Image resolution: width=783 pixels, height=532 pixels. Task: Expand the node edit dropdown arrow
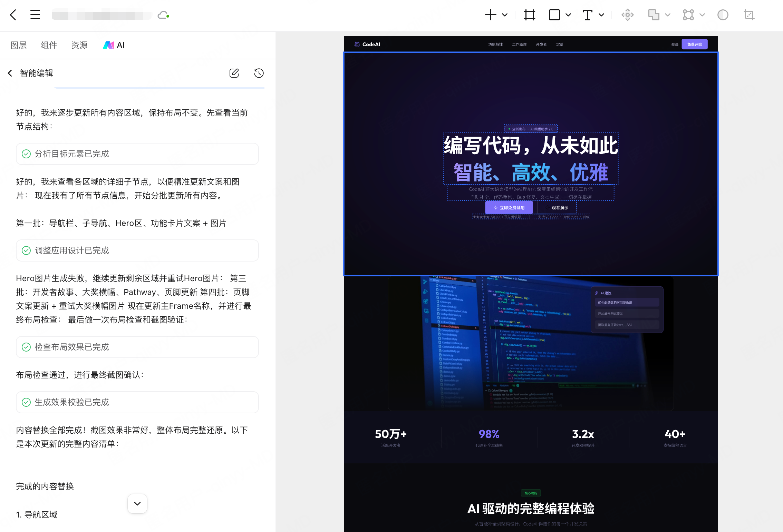pyautogui.click(x=702, y=15)
